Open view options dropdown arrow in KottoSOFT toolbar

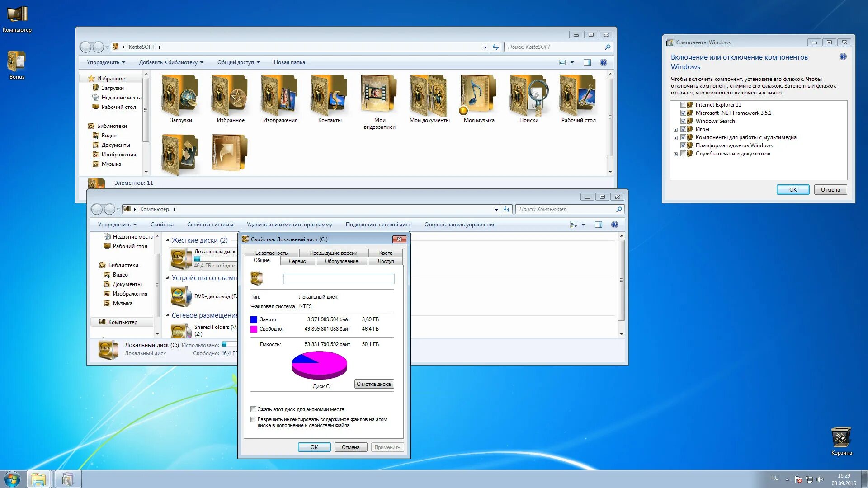click(572, 62)
